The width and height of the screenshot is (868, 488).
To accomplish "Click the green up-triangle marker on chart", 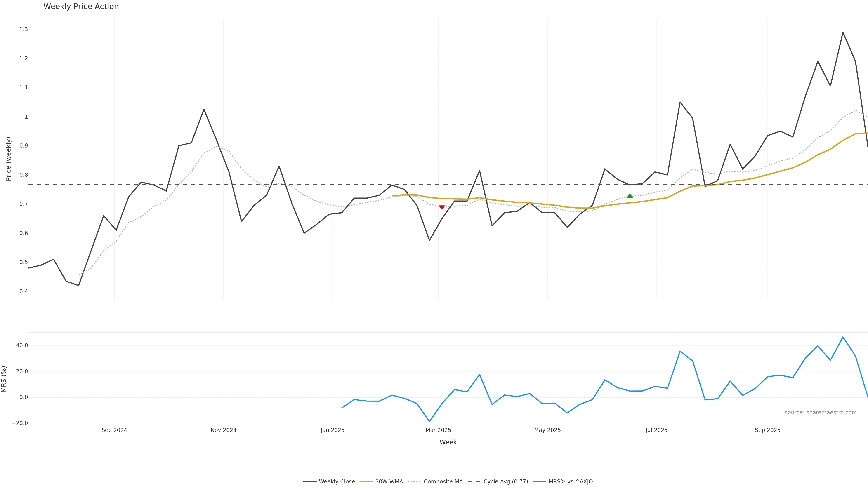I will pos(630,196).
